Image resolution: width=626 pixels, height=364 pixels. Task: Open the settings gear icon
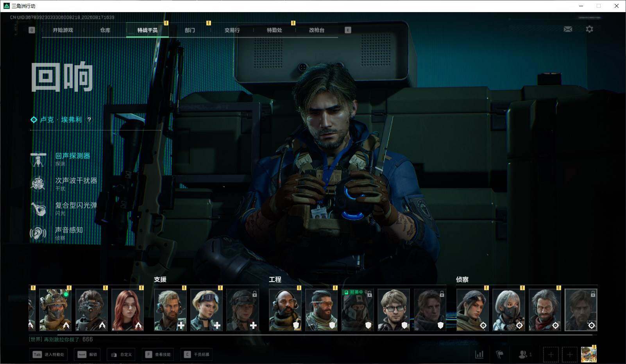(x=589, y=29)
